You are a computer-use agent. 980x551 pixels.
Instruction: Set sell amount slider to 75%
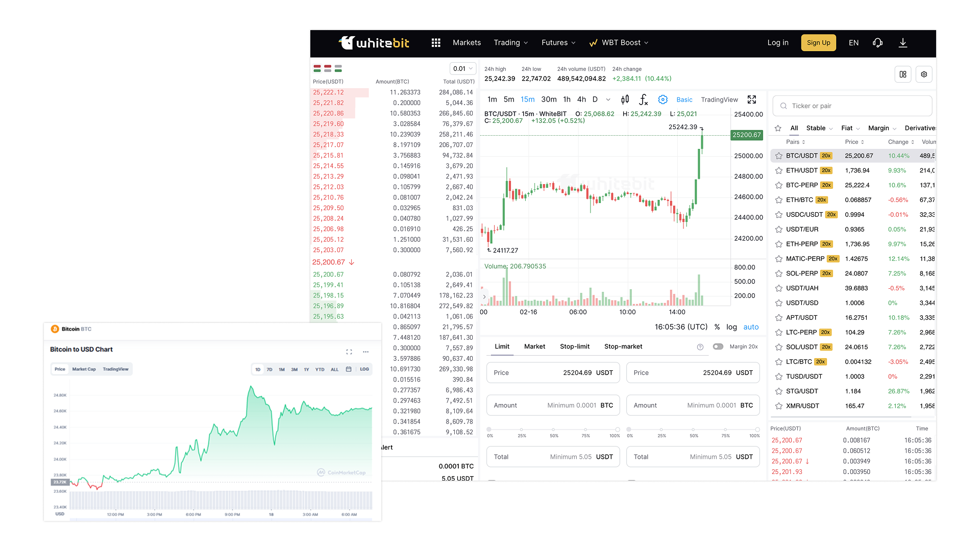pyautogui.click(x=725, y=430)
